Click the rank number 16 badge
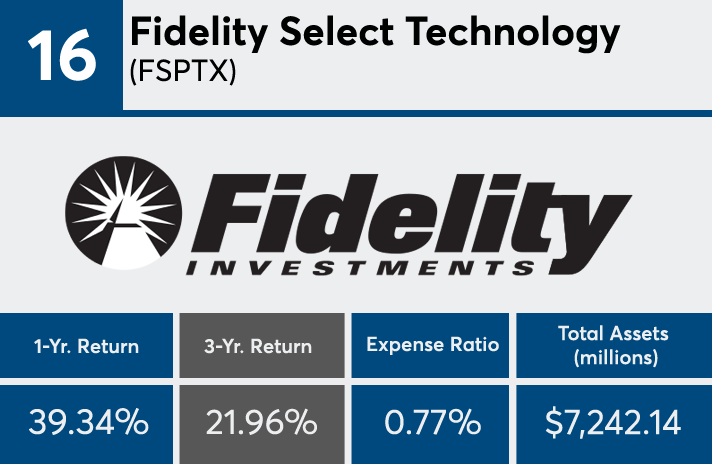The height and width of the screenshot is (464, 712). point(60,56)
